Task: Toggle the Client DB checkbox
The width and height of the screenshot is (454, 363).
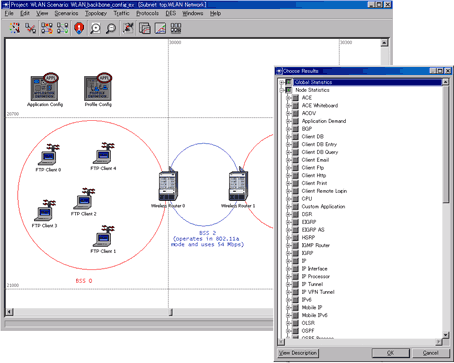Action: pos(295,137)
